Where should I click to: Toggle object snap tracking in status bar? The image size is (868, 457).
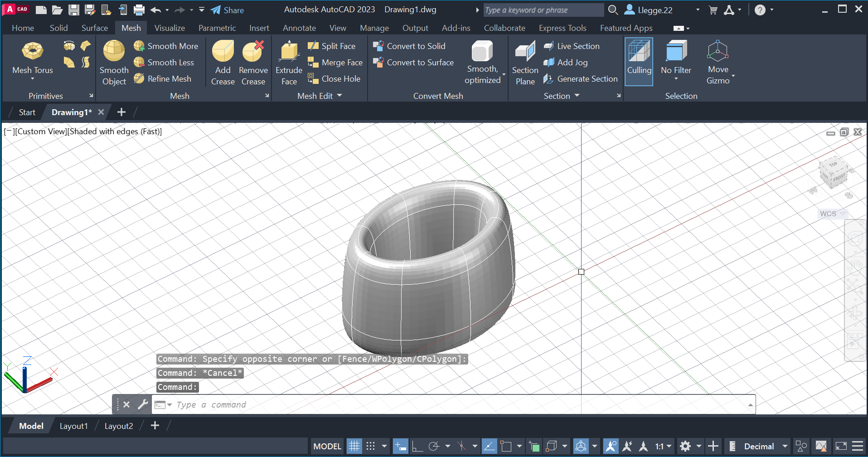(489, 446)
